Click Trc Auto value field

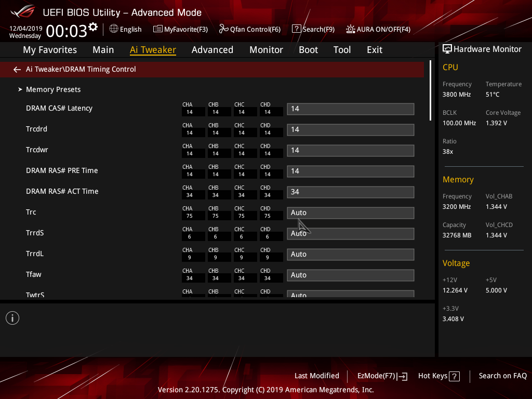pyautogui.click(x=351, y=212)
